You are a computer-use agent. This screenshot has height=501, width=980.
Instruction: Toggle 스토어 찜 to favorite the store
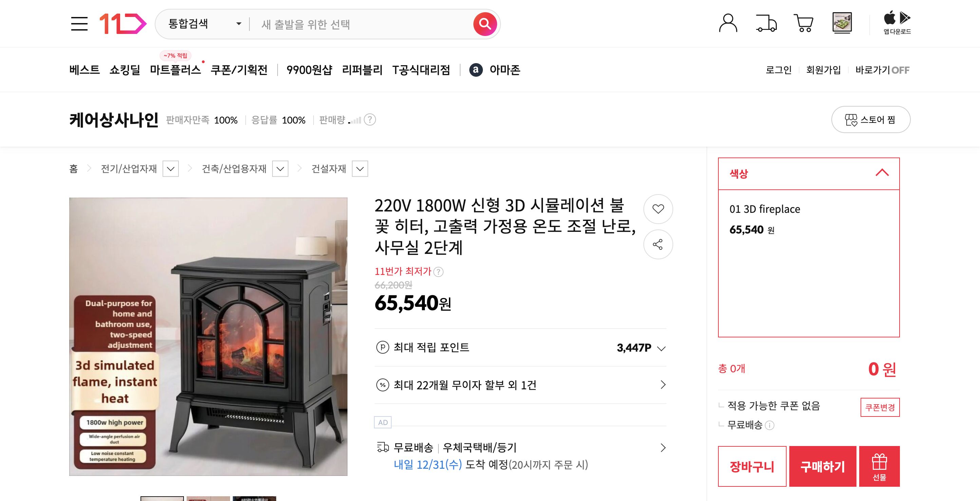coord(870,119)
